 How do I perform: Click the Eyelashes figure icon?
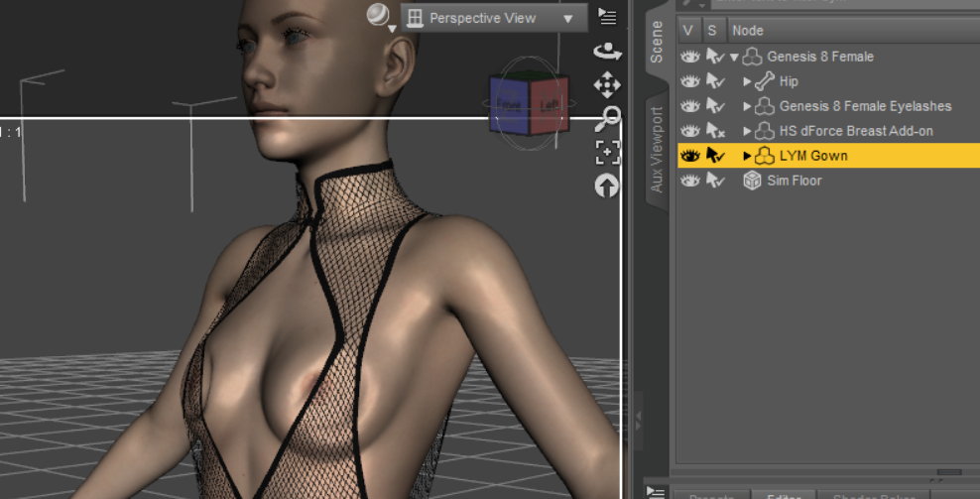tap(765, 106)
